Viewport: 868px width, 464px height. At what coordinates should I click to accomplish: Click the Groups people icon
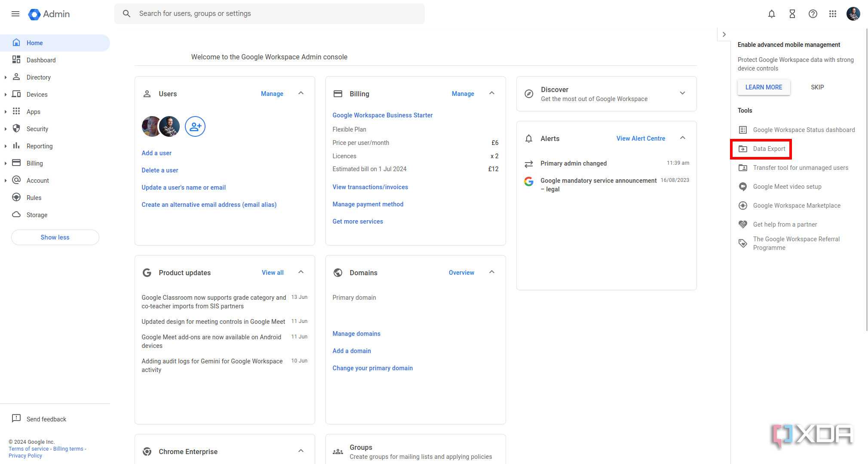pyautogui.click(x=338, y=452)
